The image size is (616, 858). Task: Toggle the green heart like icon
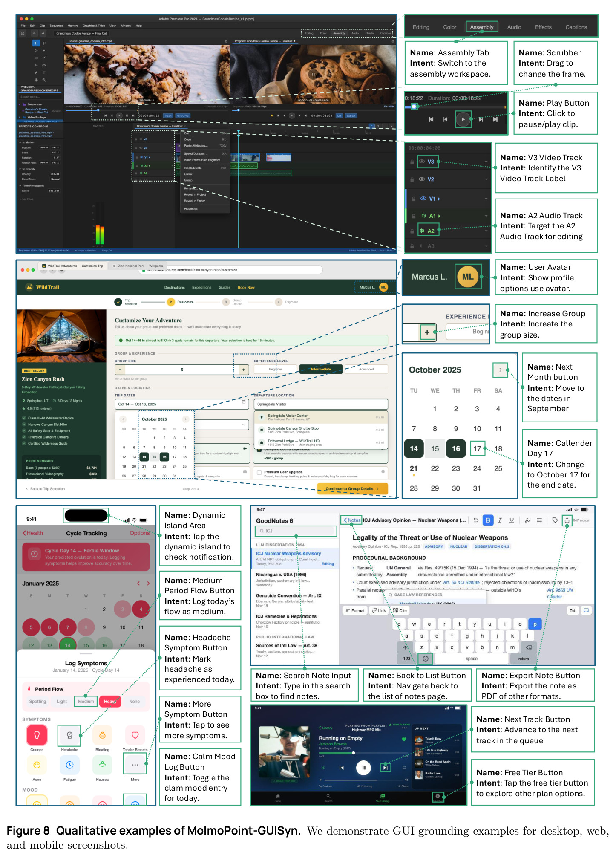click(x=404, y=739)
